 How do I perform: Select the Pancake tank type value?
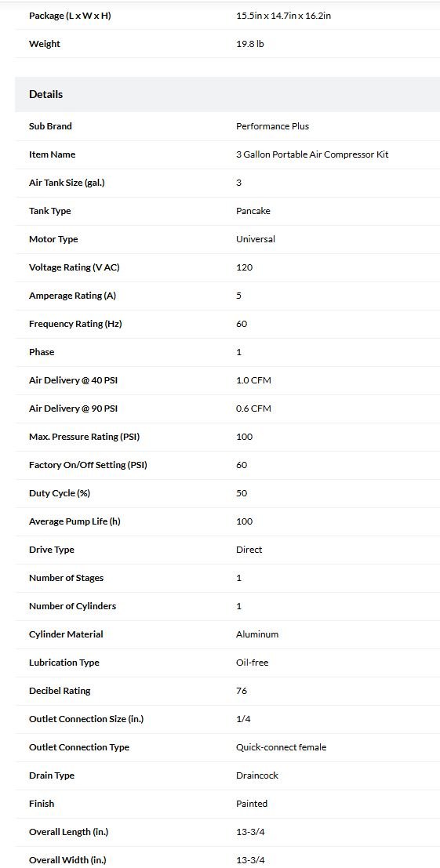[x=253, y=211]
